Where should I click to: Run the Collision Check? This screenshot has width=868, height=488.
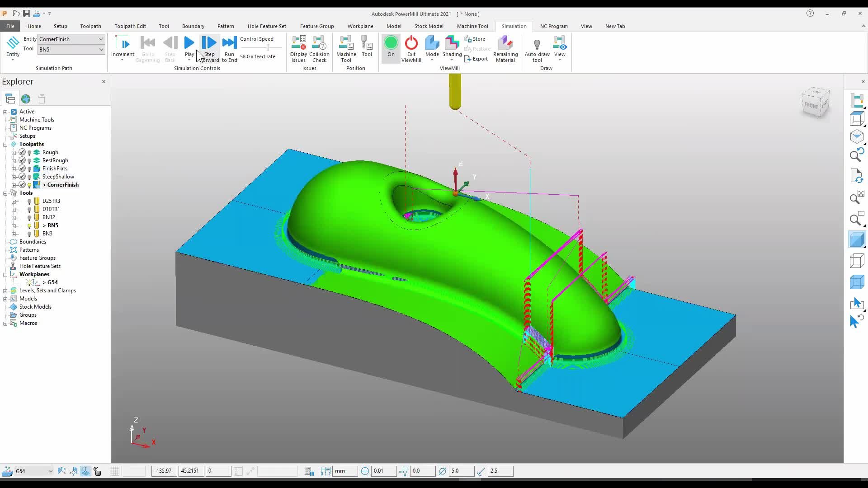point(319,49)
